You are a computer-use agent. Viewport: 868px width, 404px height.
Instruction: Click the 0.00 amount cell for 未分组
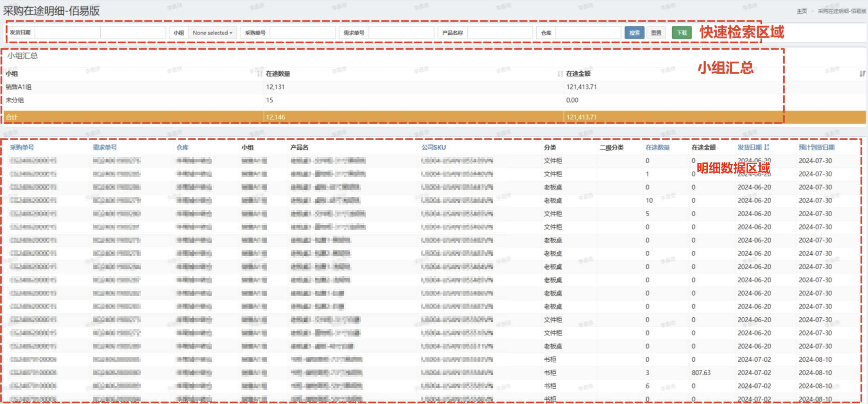point(572,100)
